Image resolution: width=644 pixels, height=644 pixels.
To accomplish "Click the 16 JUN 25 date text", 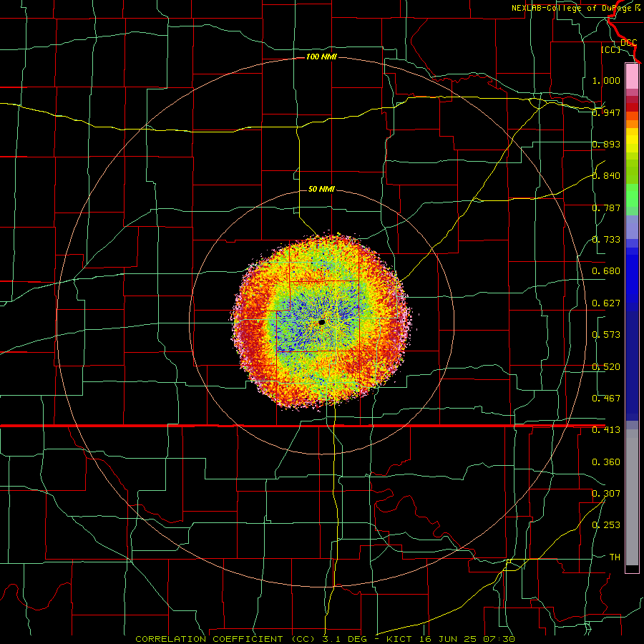I will click(449, 639).
